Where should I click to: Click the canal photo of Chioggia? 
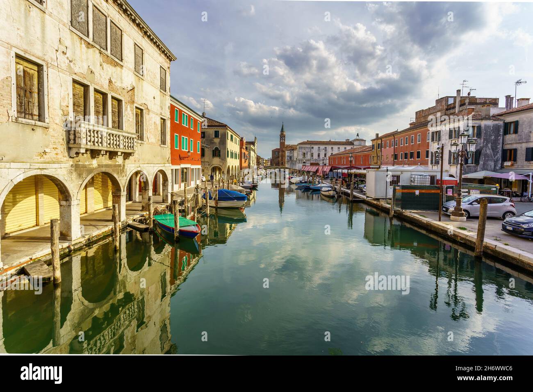pos(266,178)
